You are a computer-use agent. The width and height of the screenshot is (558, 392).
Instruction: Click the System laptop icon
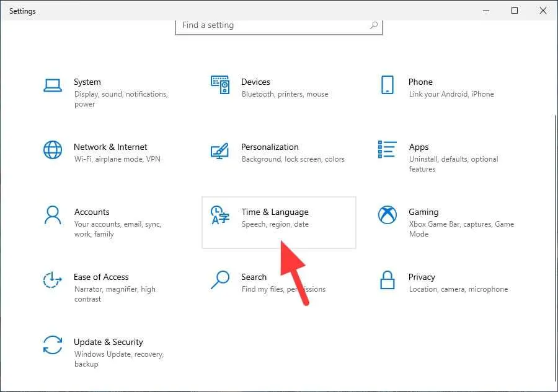coord(53,85)
